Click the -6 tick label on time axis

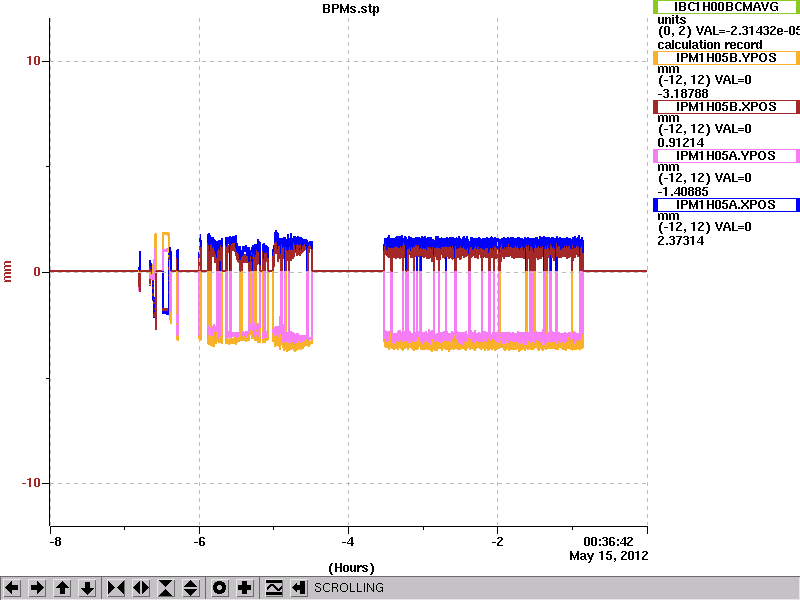[x=199, y=542]
